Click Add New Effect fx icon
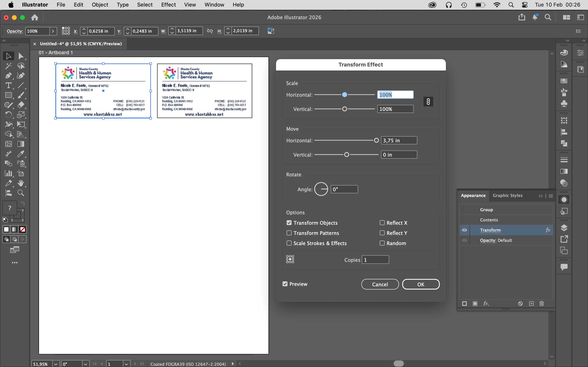Image resolution: width=588 pixels, height=367 pixels. (486, 304)
